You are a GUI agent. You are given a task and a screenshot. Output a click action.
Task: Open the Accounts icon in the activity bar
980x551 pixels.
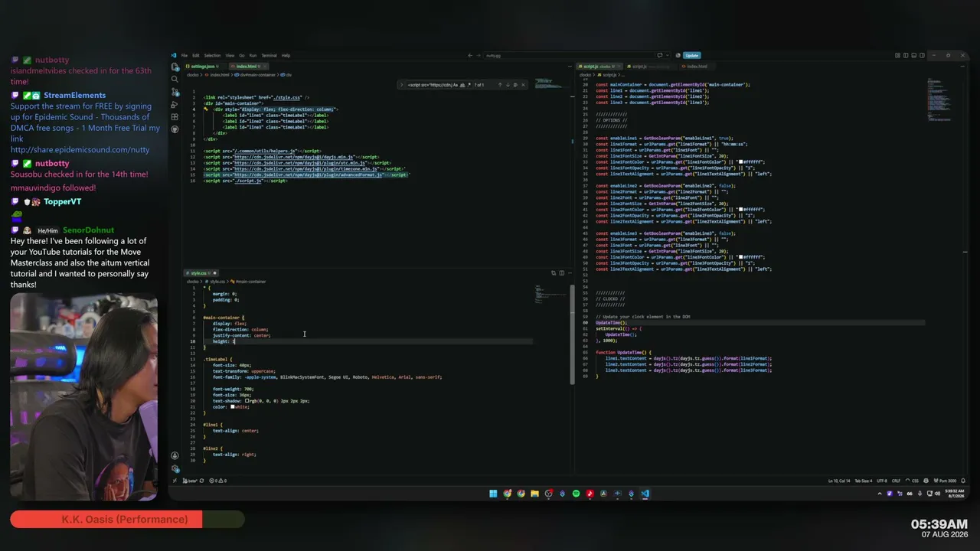(x=175, y=456)
